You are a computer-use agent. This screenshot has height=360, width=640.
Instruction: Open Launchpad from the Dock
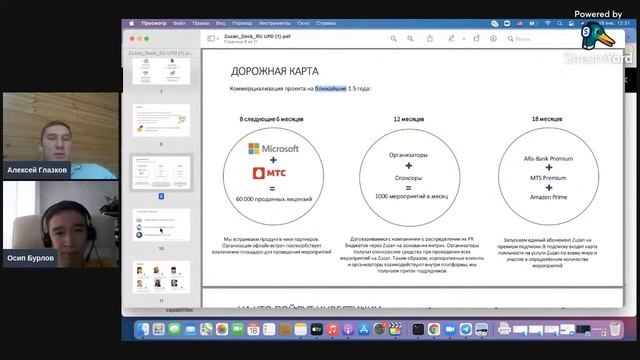pos(158,329)
